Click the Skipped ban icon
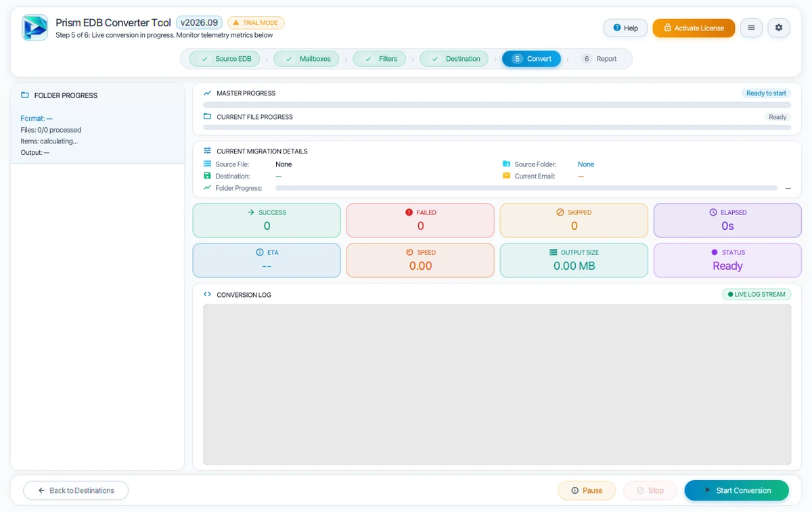The width and height of the screenshot is (812, 512). pos(560,212)
